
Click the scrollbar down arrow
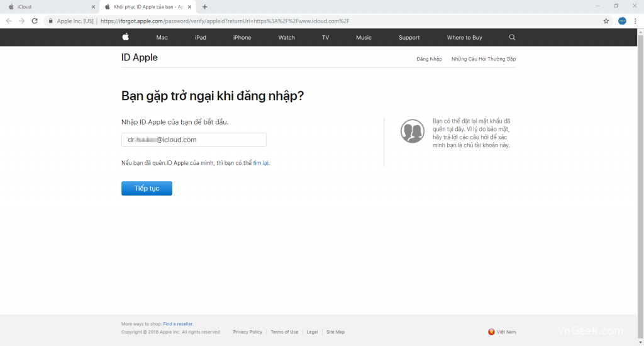(x=640, y=342)
